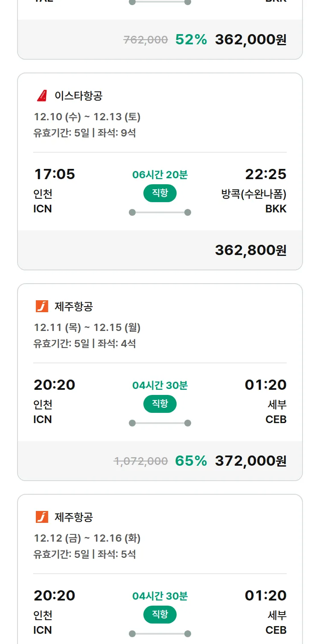Click 직항 badge on Bangkok 17:05 flight
The image size is (320, 644).
tap(160, 193)
